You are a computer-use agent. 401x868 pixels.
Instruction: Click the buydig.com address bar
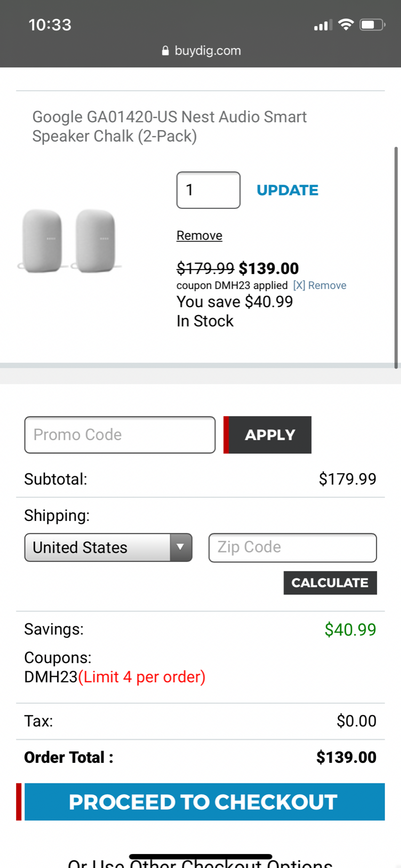point(200,51)
